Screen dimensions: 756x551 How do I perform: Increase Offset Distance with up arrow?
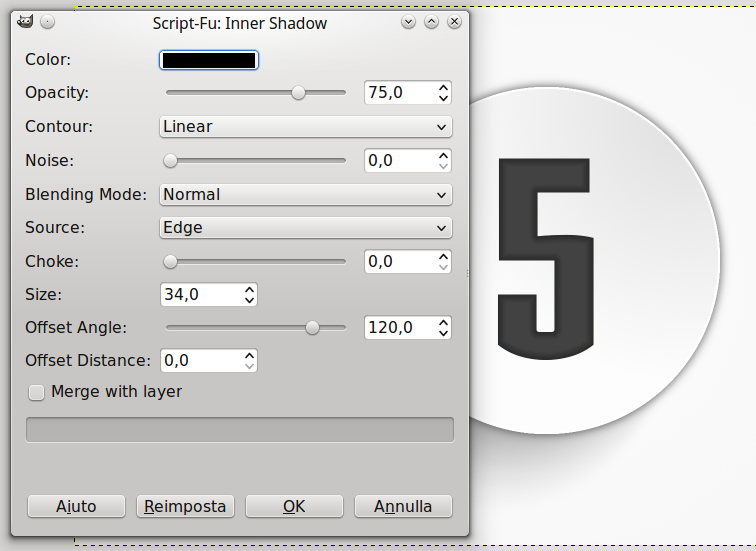pyautogui.click(x=249, y=355)
